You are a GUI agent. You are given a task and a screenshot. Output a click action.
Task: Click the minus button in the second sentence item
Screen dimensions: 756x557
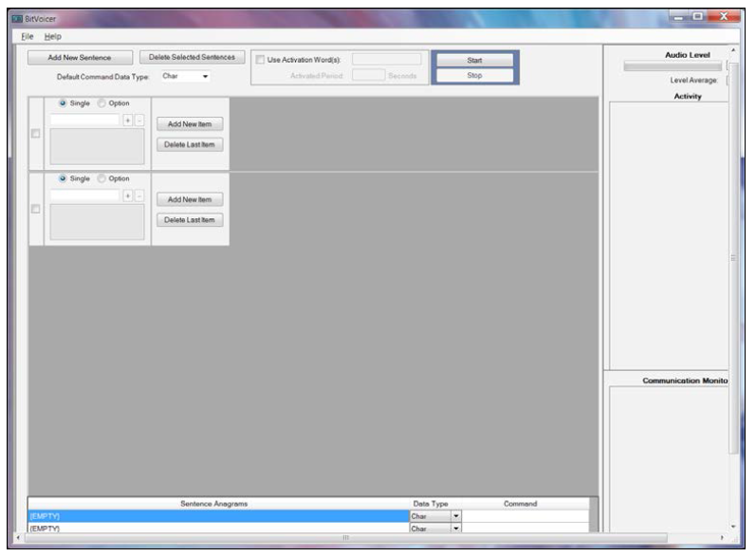tap(139, 195)
